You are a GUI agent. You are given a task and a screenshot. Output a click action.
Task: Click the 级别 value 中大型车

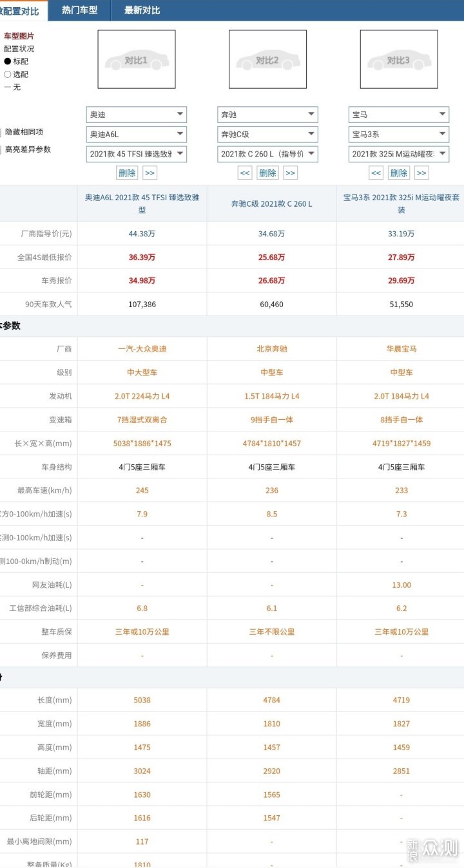pos(142,372)
